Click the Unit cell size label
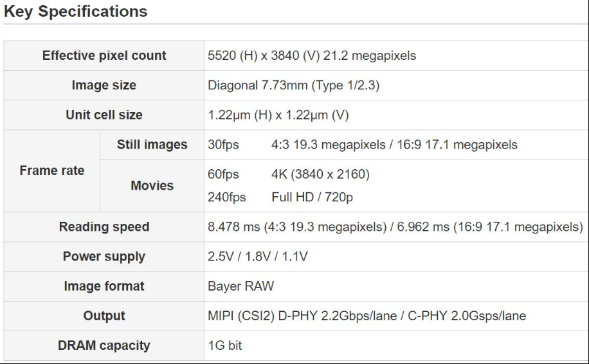This screenshot has width=589, height=364. click(x=104, y=115)
